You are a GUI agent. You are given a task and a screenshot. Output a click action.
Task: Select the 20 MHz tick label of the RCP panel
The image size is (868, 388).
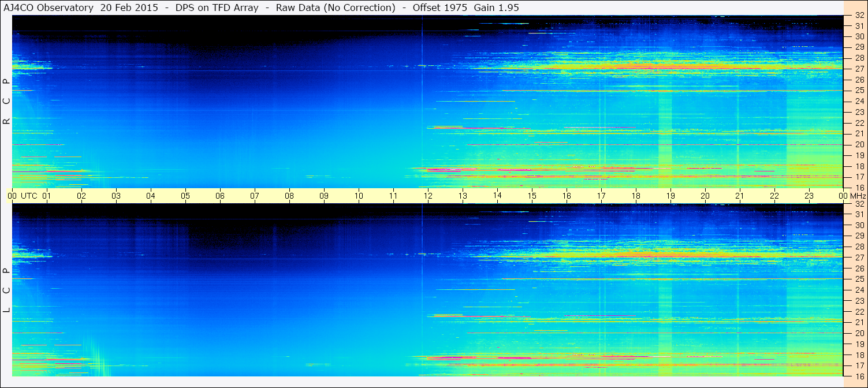pyautogui.click(x=859, y=144)
